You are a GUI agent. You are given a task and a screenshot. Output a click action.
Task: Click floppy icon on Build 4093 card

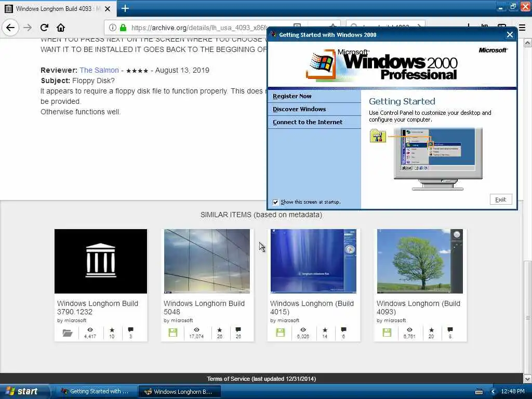[x=387, y=332]
